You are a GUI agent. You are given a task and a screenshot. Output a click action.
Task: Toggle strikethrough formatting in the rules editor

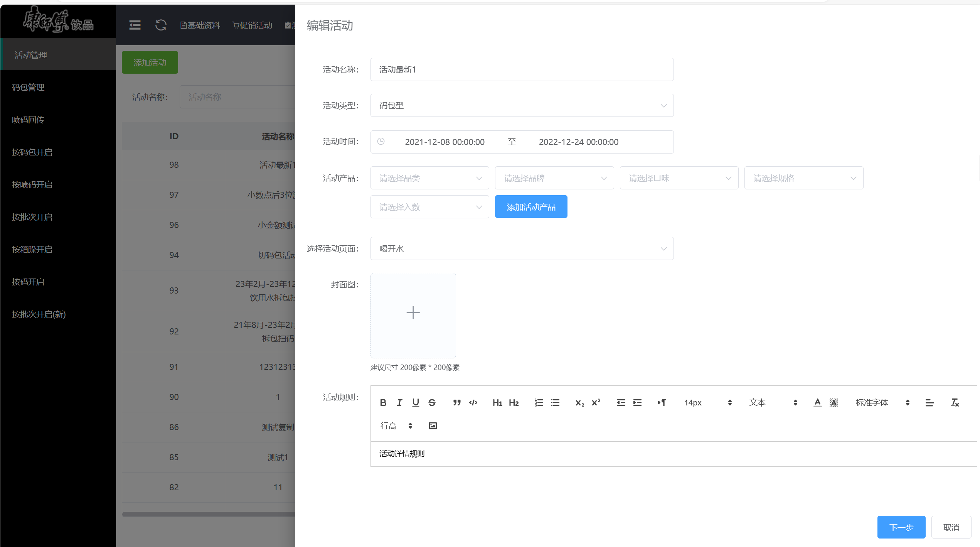pos(432,403)
